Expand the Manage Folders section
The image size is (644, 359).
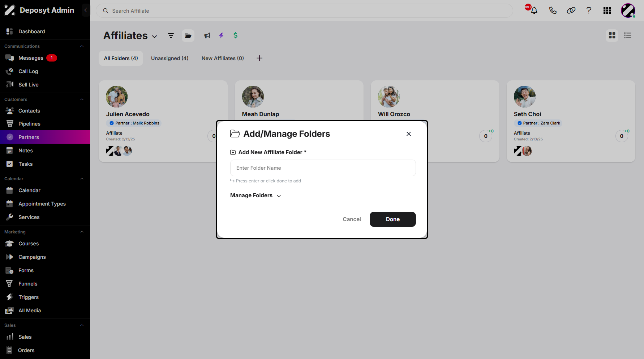[x=256, y=195]
